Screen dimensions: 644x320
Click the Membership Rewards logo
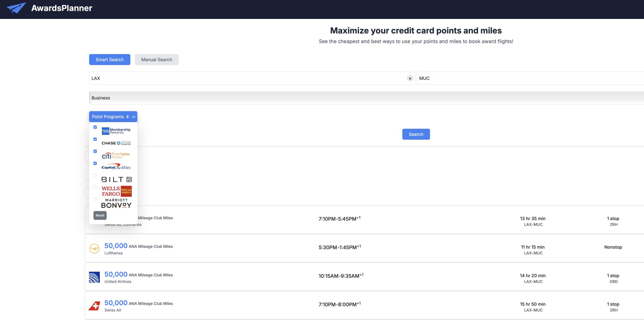click(x=116, y=131)
